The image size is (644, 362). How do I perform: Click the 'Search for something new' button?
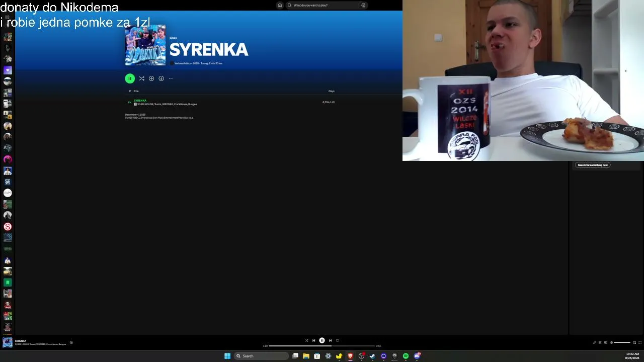click(x=593, y=165)
